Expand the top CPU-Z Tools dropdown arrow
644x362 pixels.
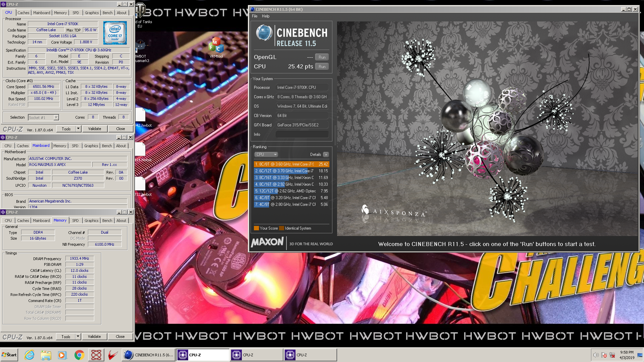coord(78,129)
